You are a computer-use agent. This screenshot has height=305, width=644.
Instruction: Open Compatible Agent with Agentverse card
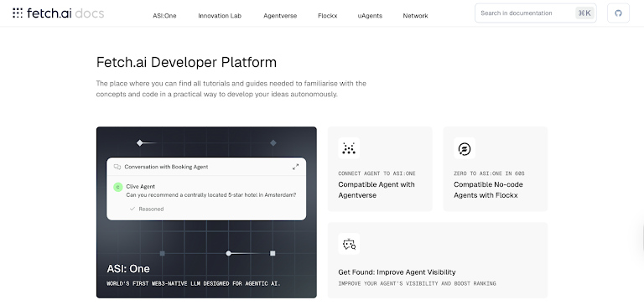(380, 169)
